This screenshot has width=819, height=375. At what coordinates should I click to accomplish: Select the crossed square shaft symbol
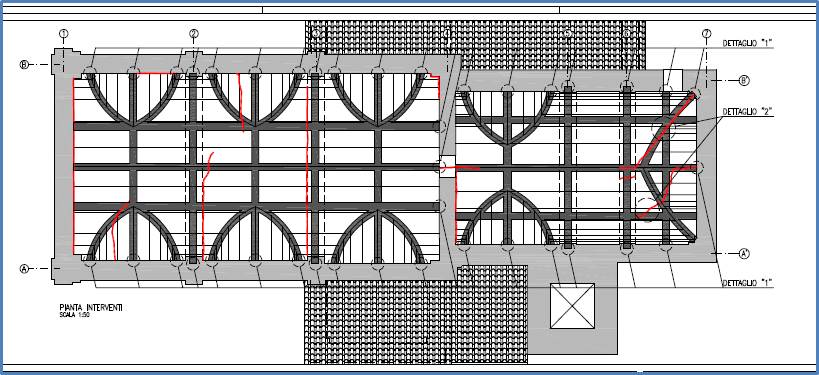(x=572, y=306)
